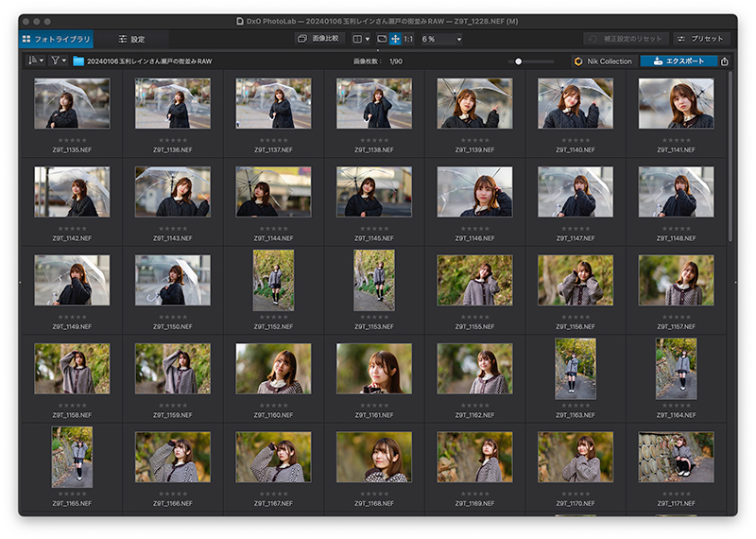The image size is (756, 539).
Task: Click the blue folder icon in path bar
Action: (x=78, y=61)
